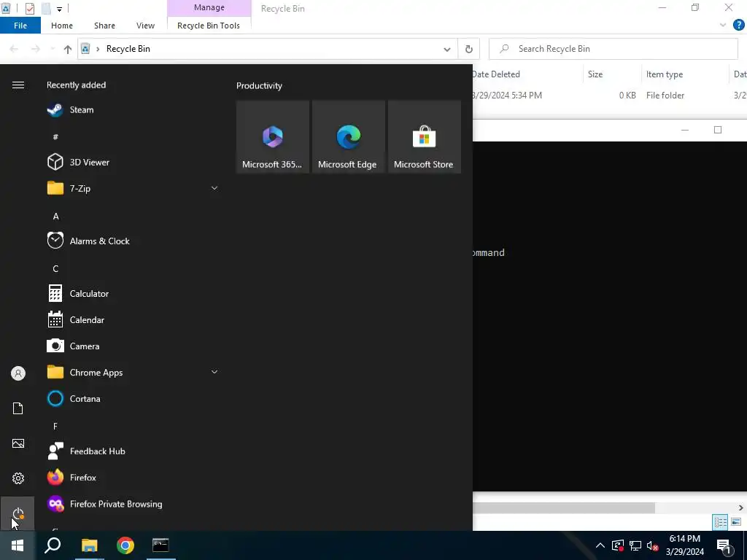747x560 pixels.
Task: Refresh the Recycle Bin view
Action: coord(469,49)
